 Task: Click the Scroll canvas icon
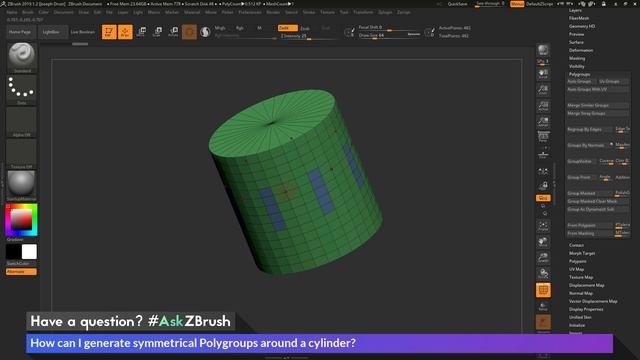click(543, 74)
